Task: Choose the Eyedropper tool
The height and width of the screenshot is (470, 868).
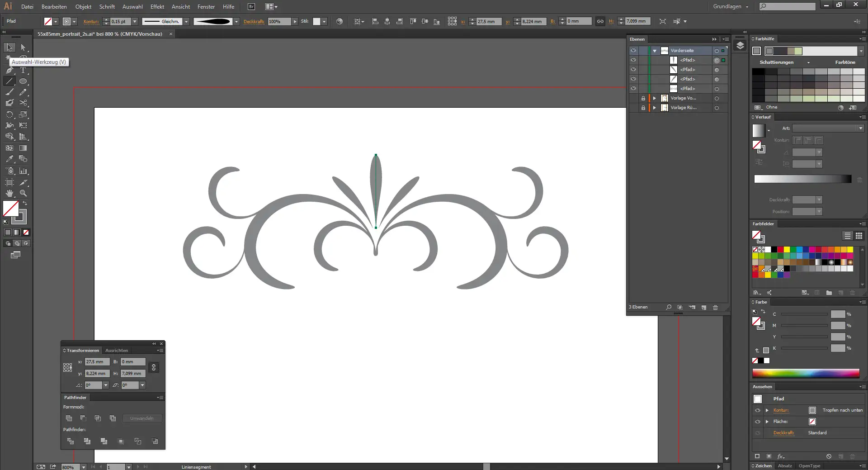Action: click(x=9, y=159)
